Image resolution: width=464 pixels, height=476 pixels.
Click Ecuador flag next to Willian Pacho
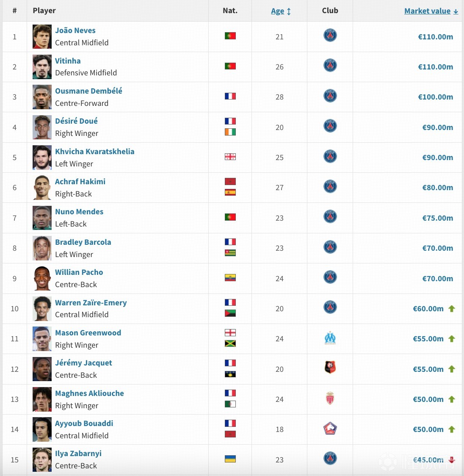(230, 278)
